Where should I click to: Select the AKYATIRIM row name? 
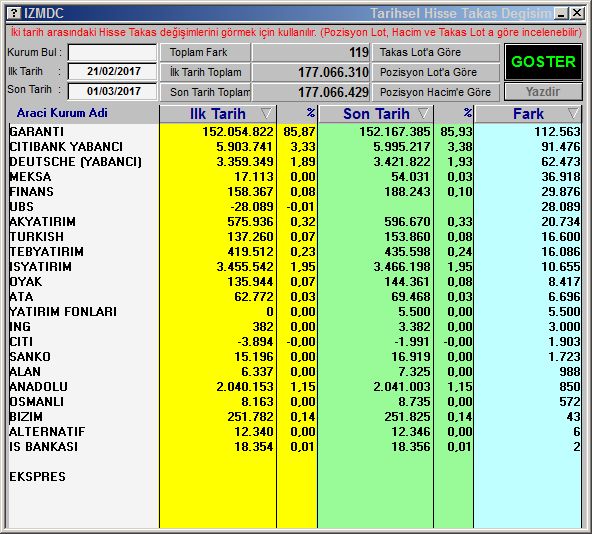click(43, 221)
